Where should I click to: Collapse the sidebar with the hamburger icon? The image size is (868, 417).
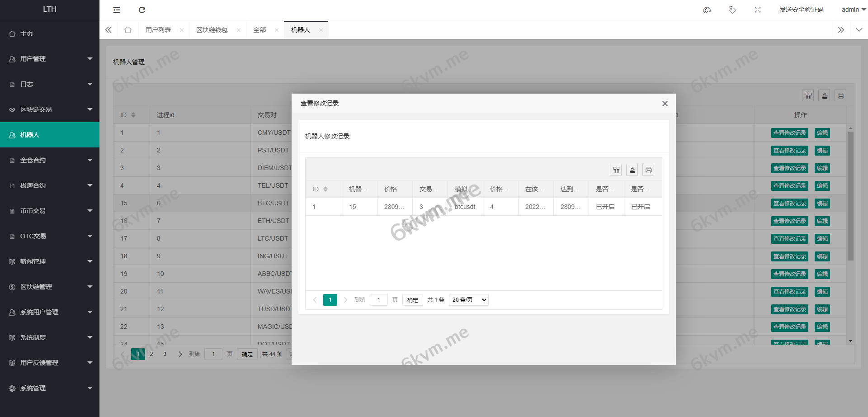click(x=116, y=9)
